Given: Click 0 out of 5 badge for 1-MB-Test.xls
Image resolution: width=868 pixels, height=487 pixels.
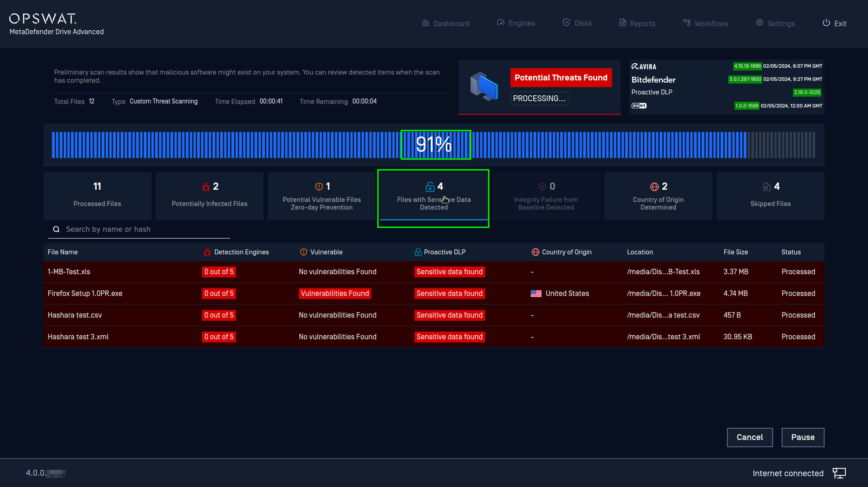Looking at the screenshot, I should pos(219,272).
